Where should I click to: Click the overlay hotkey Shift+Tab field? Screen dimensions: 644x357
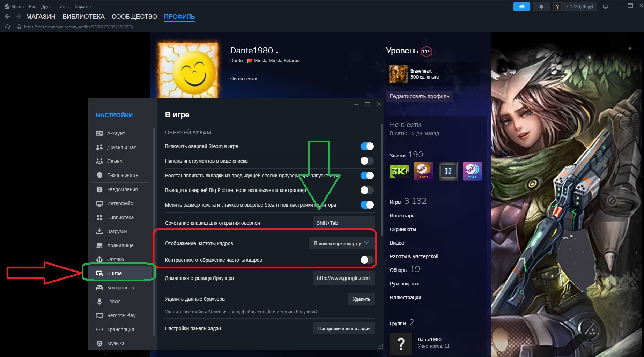(x=344, y=223)
